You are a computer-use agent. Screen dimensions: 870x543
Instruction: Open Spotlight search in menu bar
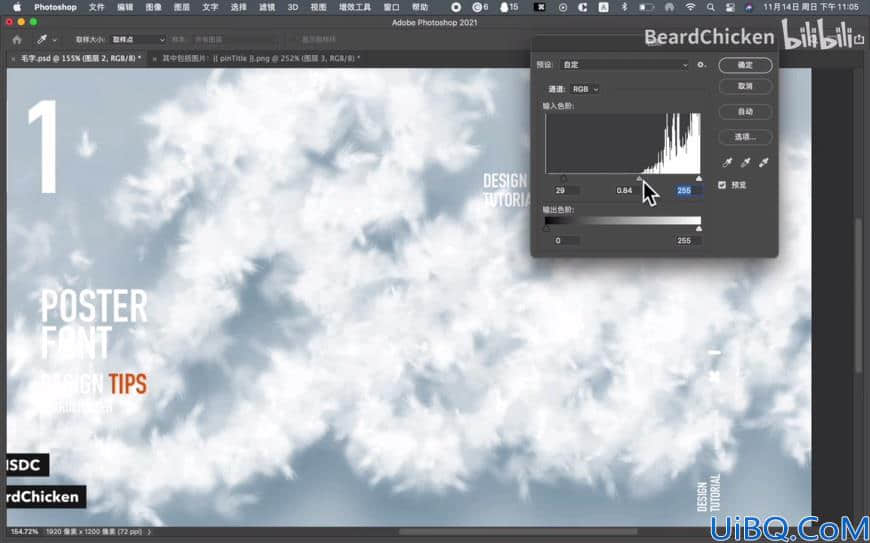(x=711, y=7)
